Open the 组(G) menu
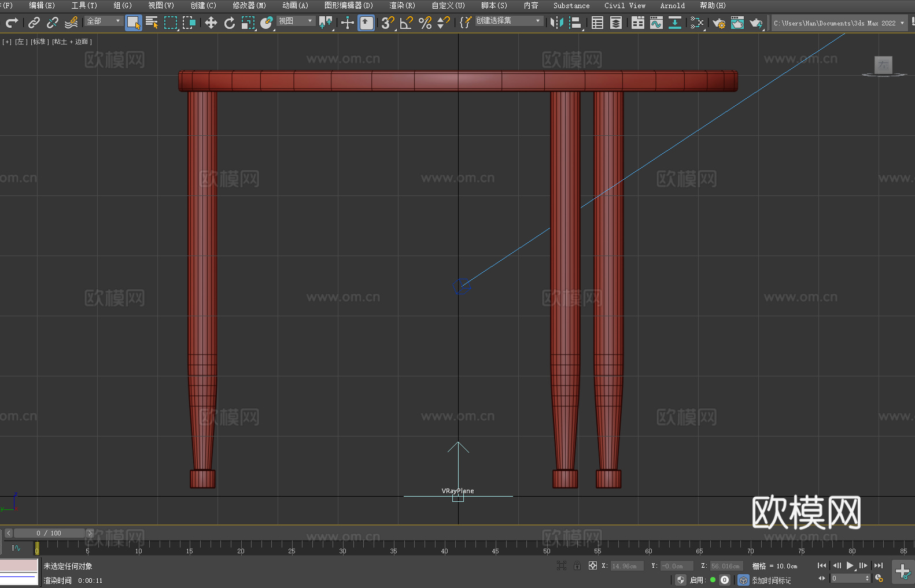This screenshot has height=588, width=915. (123, 5)
